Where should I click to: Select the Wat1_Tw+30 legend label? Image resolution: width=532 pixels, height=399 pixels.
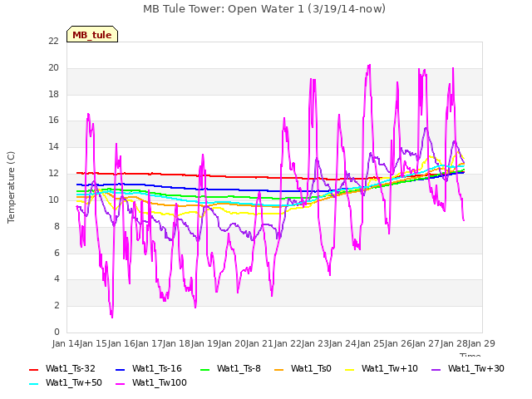tap(476, 369)
